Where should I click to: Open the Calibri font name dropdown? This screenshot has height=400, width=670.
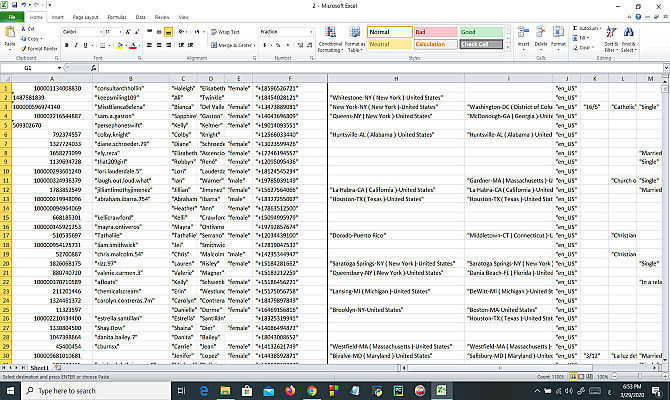101,32
